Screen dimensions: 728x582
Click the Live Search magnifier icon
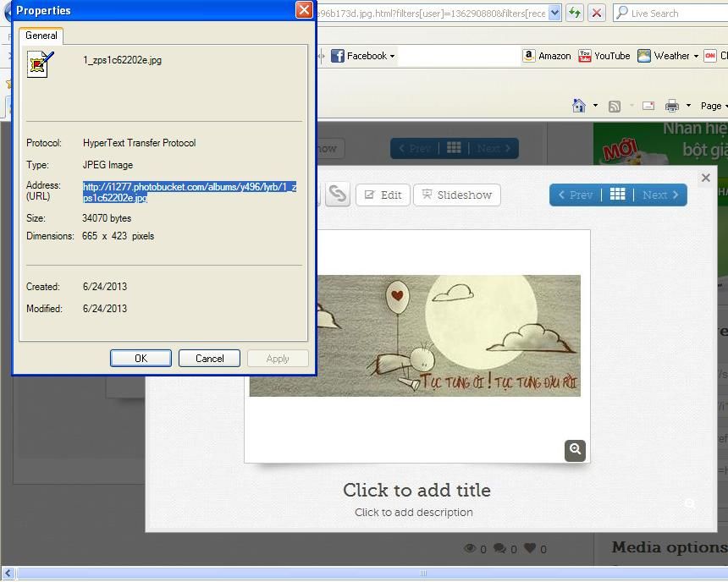pos(621,13)
